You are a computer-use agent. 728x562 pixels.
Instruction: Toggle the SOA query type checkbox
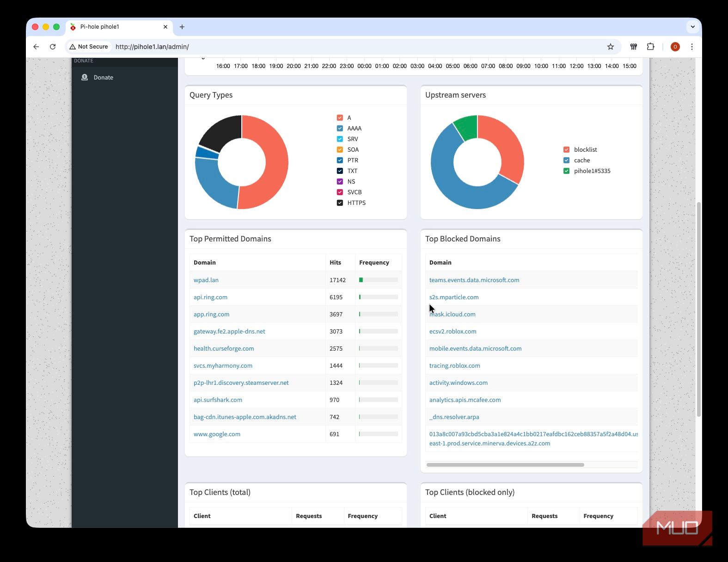tap(340, 150)
